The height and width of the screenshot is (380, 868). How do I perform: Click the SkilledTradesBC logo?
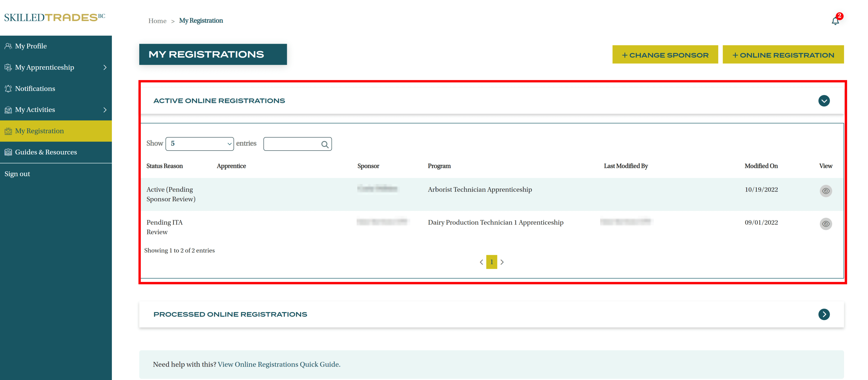pos(55,18)
